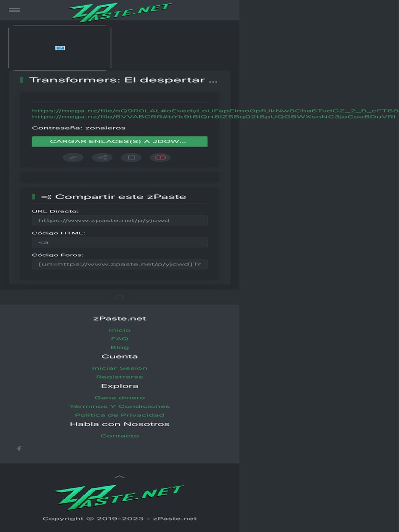Click the share icon beside Compartir este zPaste
The image size is (399, 532).
(46, 197)
